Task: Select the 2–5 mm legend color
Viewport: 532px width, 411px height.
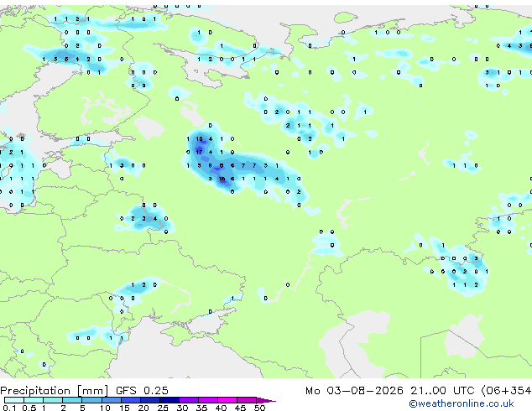Action: [x=72, y=400]
